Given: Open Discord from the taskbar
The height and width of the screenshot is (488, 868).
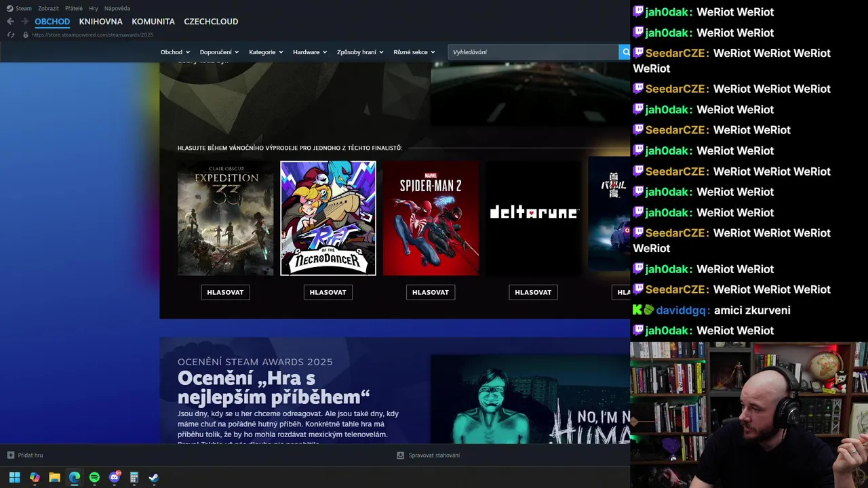Looking at the screenshot, I should point(115,477).
